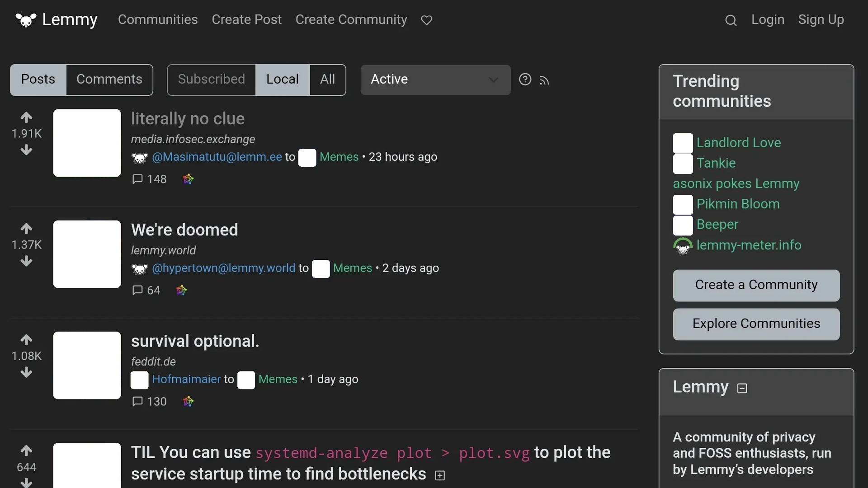Select the All feed filter
868x488 pixels.
point(327,80)
